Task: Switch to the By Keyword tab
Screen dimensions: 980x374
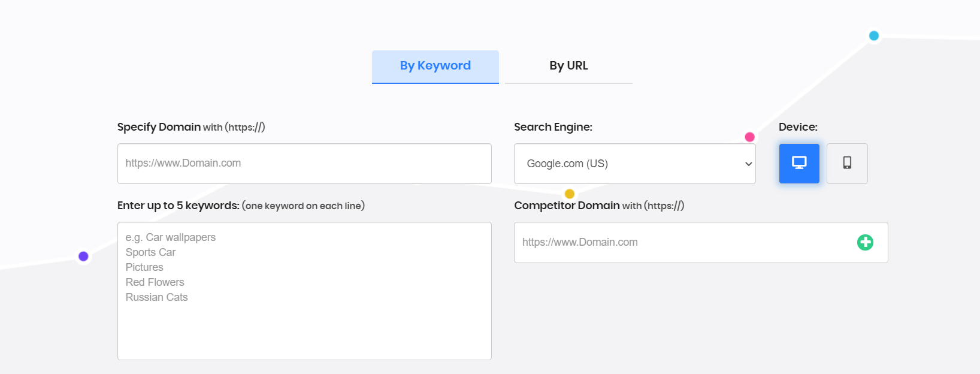Action: 435,67
